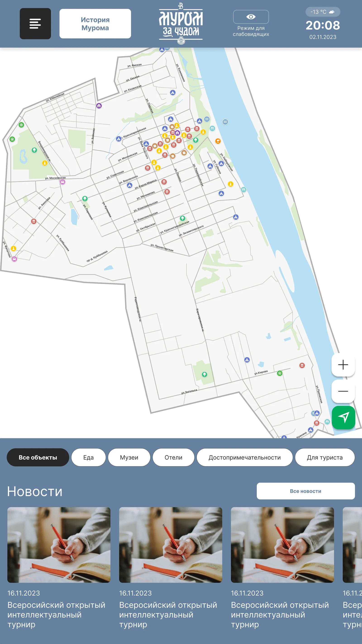Tap the green tree marker by ул. Парковая

pyautogui.click(x=85, y=199)
